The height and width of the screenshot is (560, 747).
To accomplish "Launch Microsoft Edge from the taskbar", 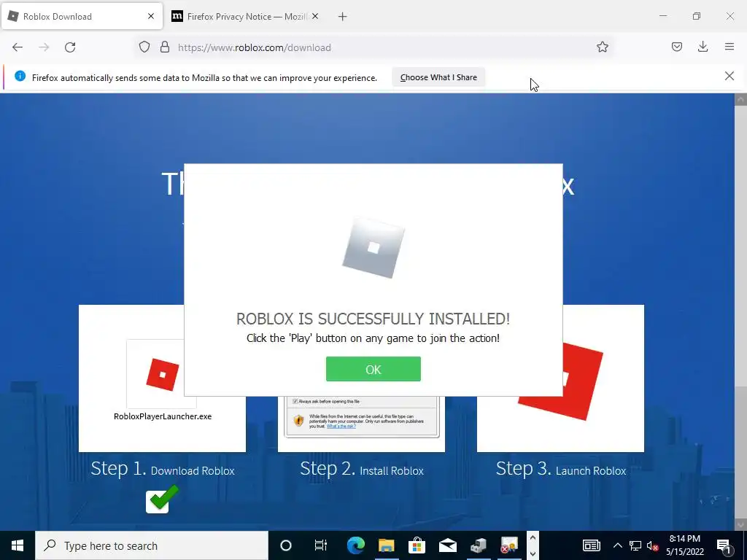I will point(355,545).
